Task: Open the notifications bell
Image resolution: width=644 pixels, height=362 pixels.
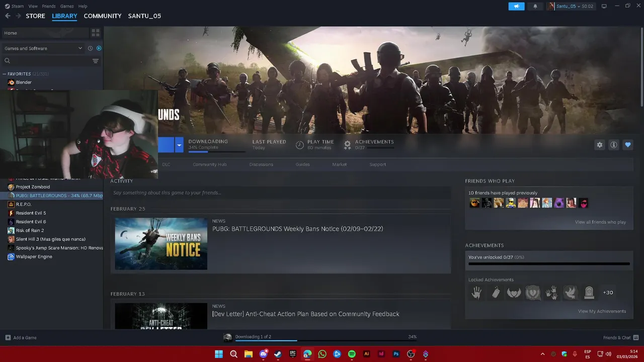Action: pos(535,6)
